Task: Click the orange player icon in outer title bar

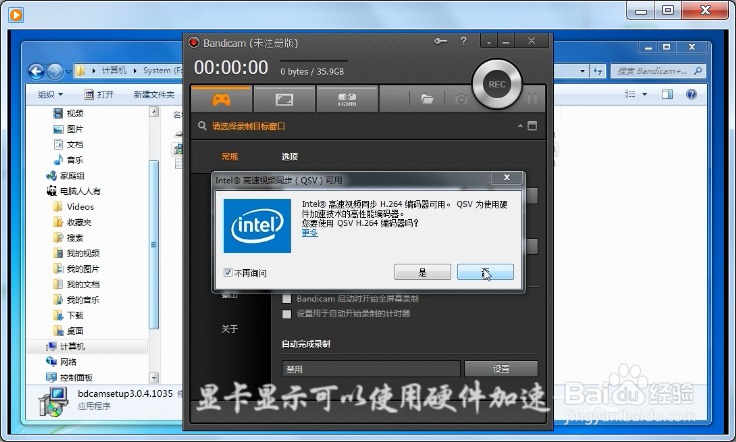Action: point(16,15)
